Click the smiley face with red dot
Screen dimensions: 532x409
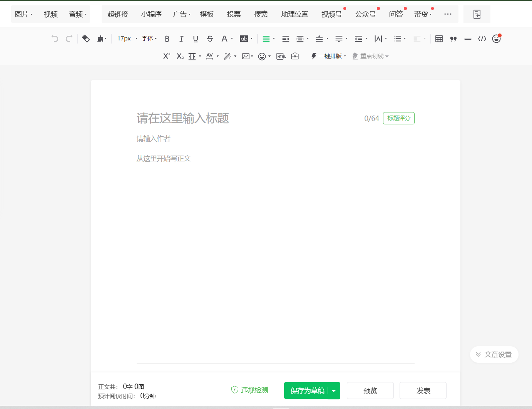pyautogui.click(x=497, y=38)
